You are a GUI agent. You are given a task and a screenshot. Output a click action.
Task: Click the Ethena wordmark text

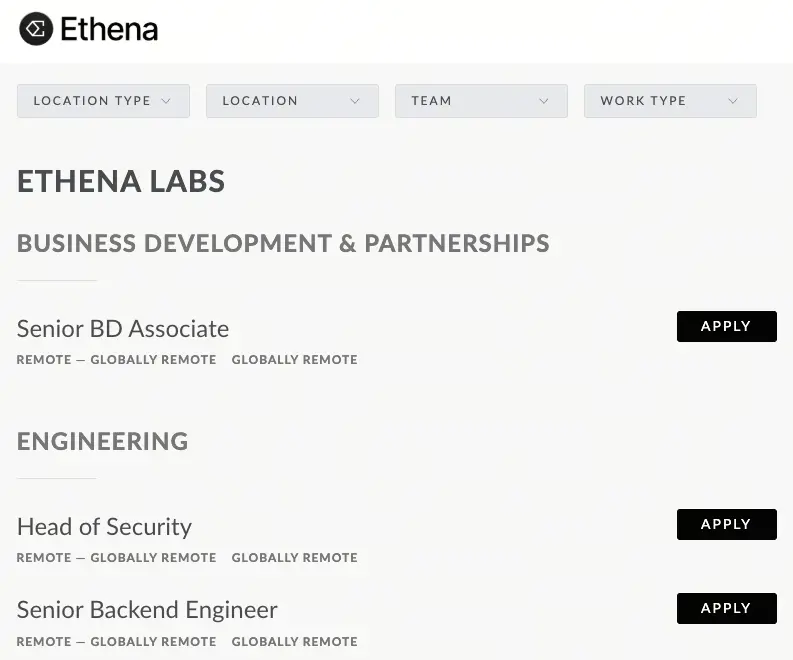click(109, 29)
